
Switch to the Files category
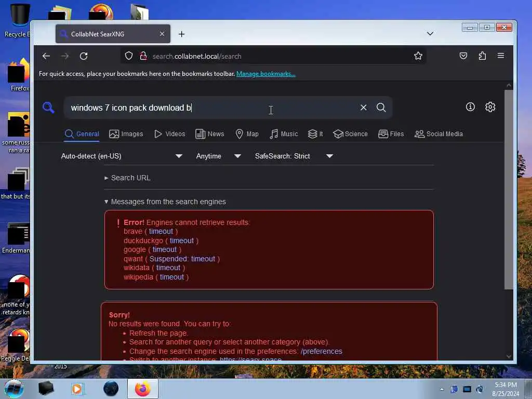coord(391,134)
